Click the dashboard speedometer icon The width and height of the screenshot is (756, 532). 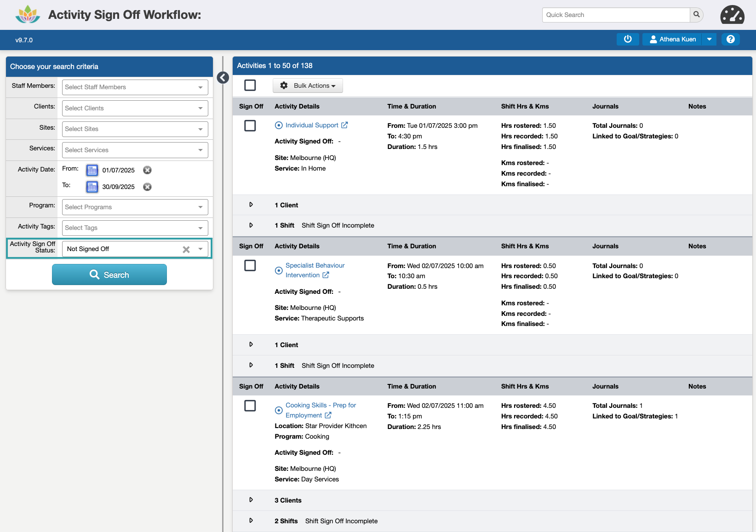click(732, 15)
